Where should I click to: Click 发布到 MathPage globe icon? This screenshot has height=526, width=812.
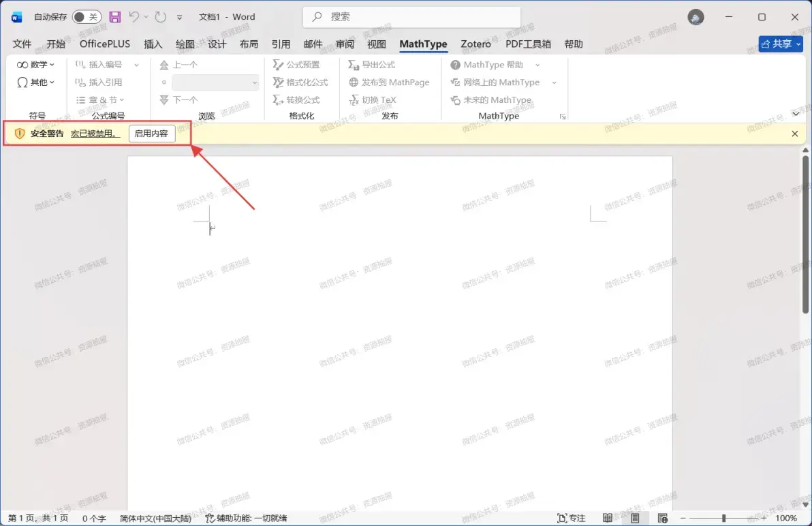point(354,82)
